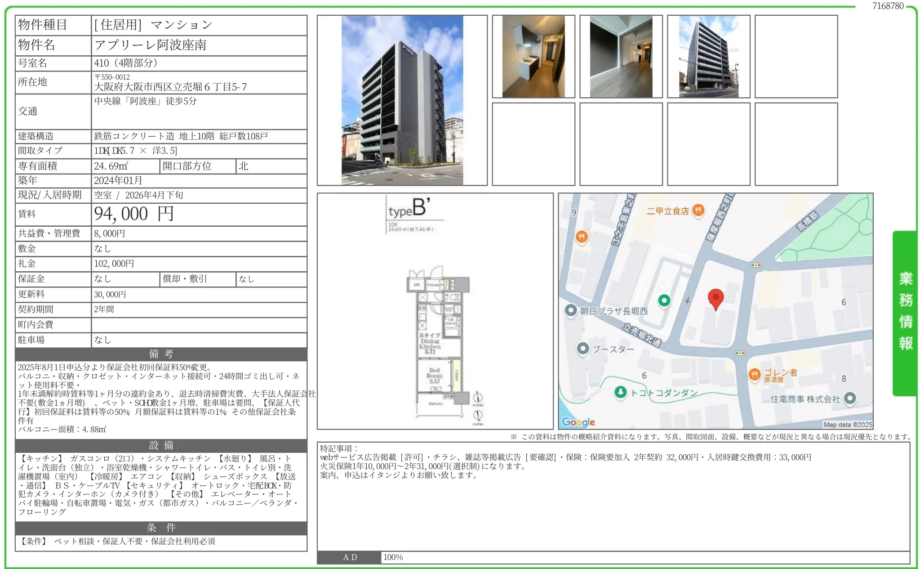This screenshot has width=924, height=569.
Task: Open the dark room interior thumbnail
Action: pos(621,57)
